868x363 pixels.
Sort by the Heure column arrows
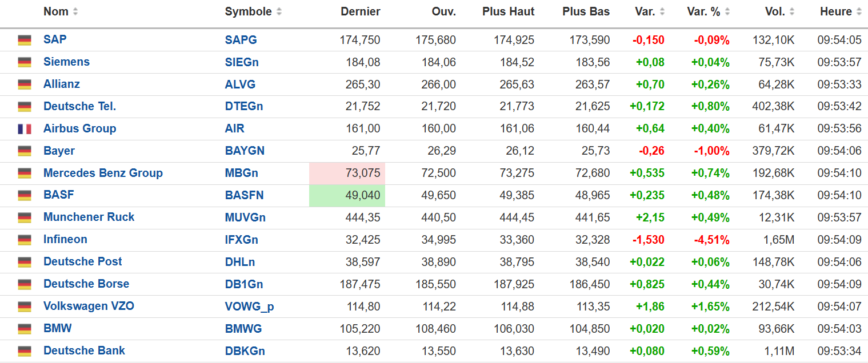click(858, 11)
